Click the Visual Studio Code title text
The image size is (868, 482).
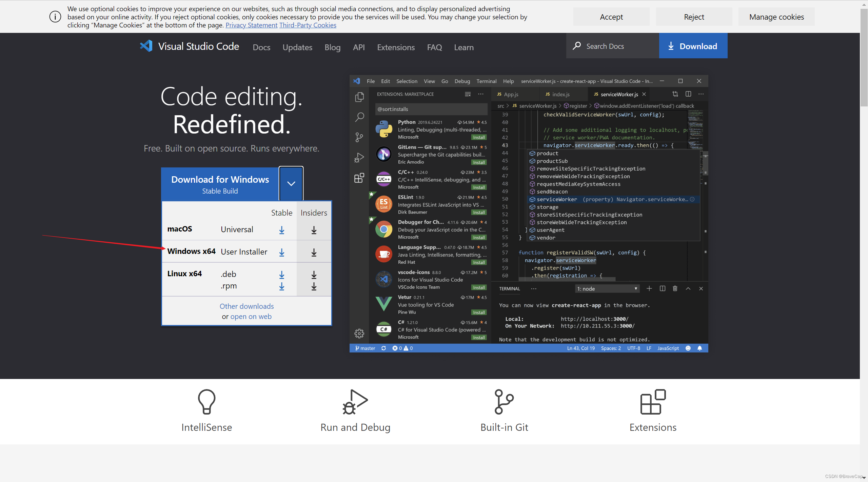(x=198, y=46)
